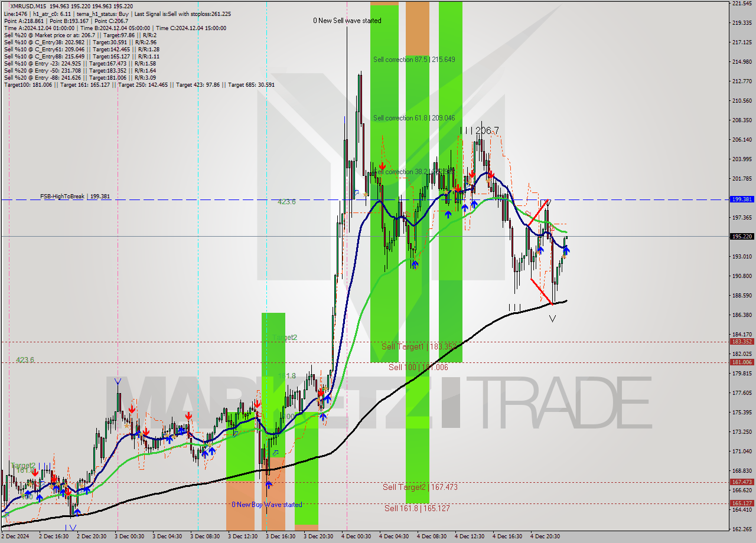Select the '0 New Sell wave started' label

click(347, 21)
